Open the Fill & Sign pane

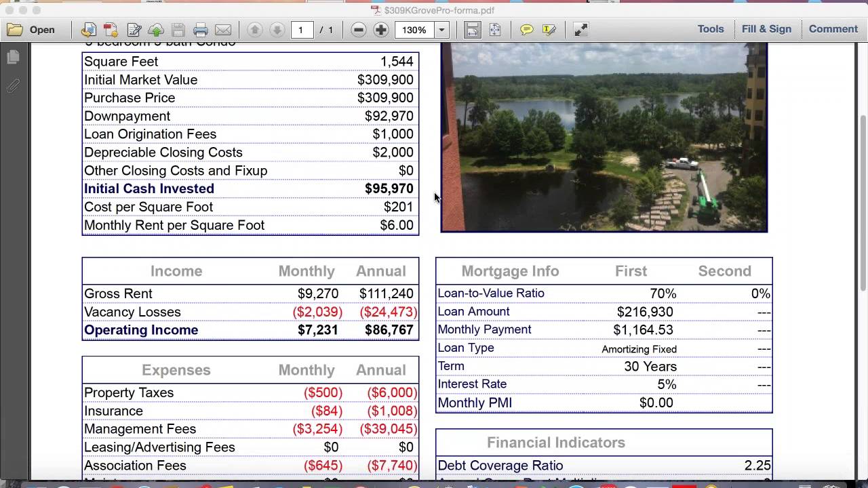766,29
